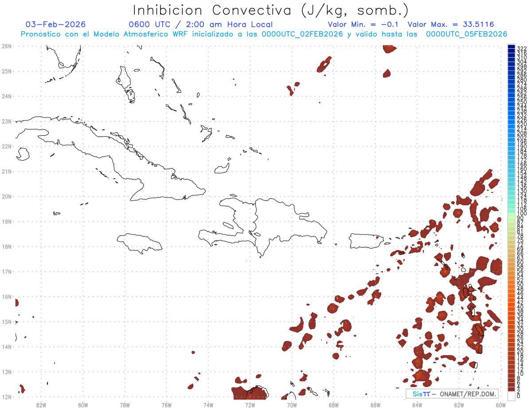Screen dimensions: 532x411
Task: Click the '20N' latitude label
Action: point(7,196)
